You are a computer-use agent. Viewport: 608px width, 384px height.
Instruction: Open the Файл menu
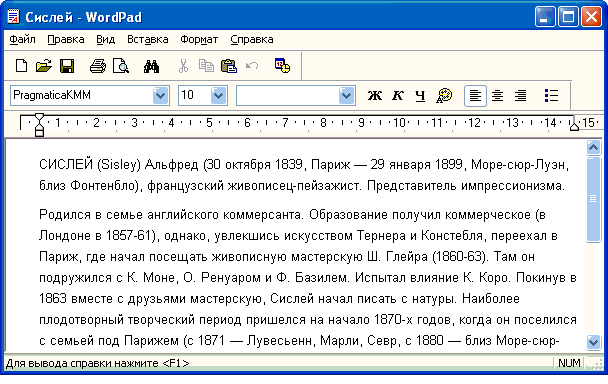[22, 40]
